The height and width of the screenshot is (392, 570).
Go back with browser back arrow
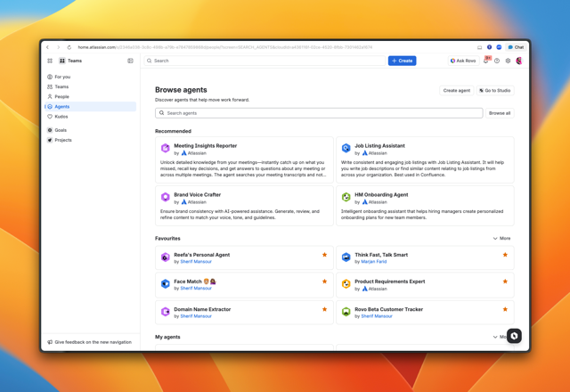click(x=47, y=47)
